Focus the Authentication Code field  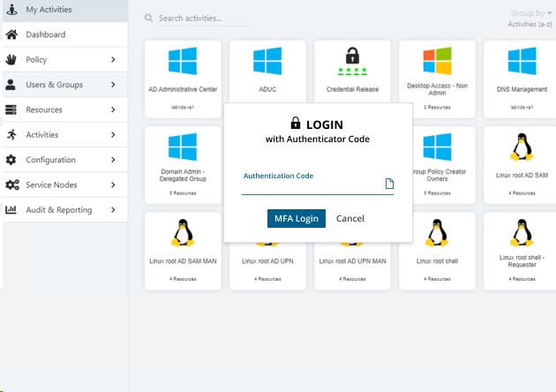(x=318, y=184)
